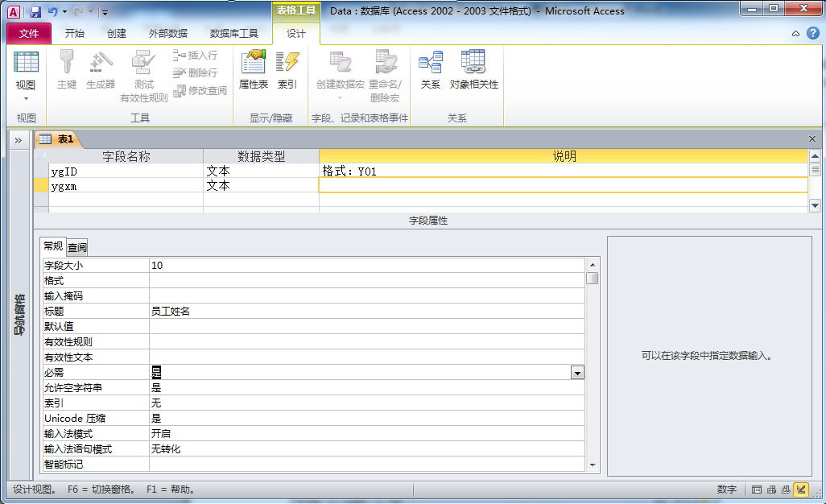Viewport: 826px width, 504px height.
Task: Click Rename/Delete Macro (重命名/删除宏)
Action: pyautogui.click(x=385, y=76)
